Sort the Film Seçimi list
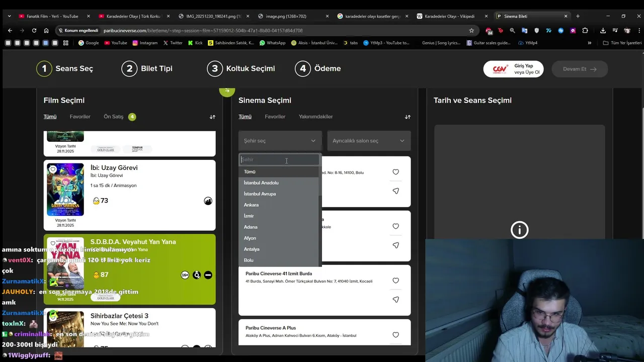 (212, 117)
